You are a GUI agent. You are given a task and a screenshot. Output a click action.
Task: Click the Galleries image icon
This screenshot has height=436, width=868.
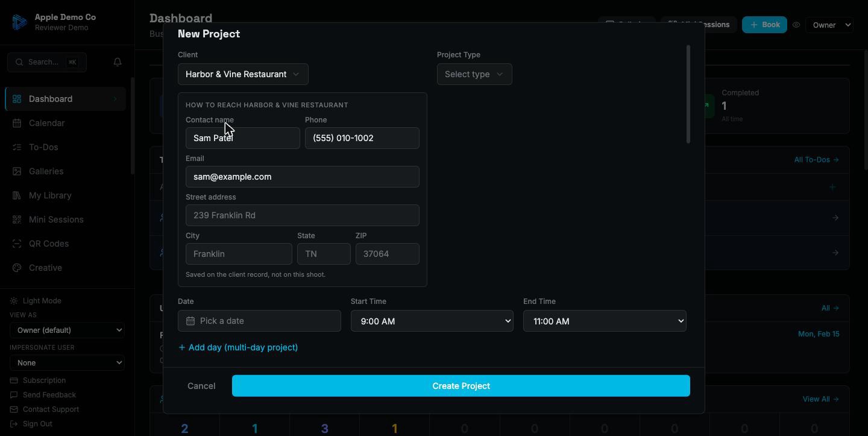[x=17, y=171]
